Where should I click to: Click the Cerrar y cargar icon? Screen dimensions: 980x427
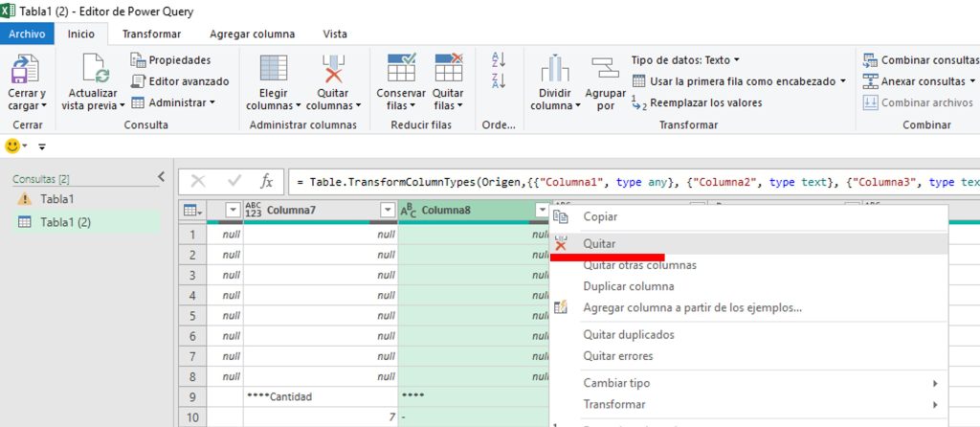click(x=26, y=68)
